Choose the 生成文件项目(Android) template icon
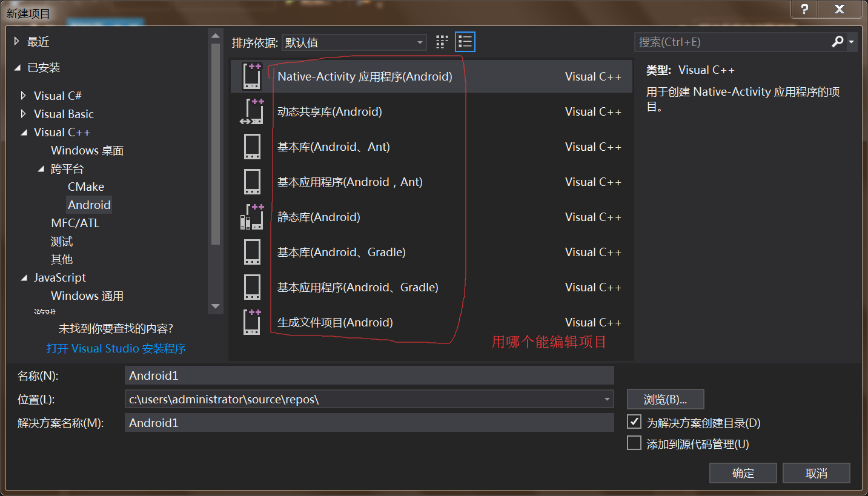Screen dimensions: 868x496 tap(252, 322)
